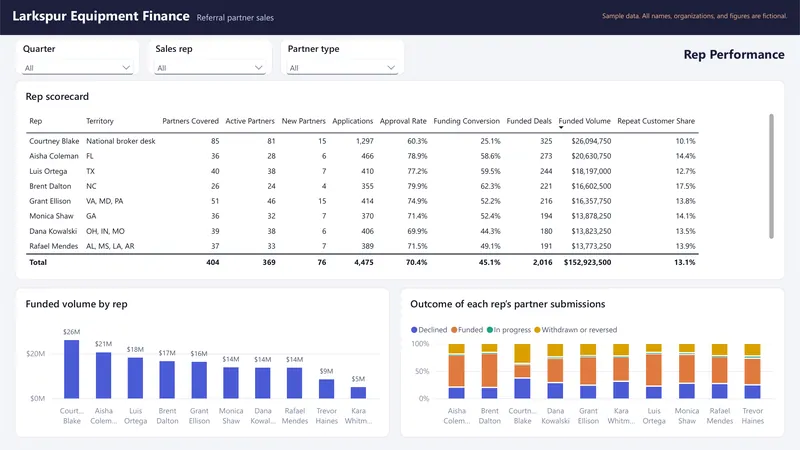Click the 4,475 total applications value
This screenshot has width=800, height=450.
point(364,262)
